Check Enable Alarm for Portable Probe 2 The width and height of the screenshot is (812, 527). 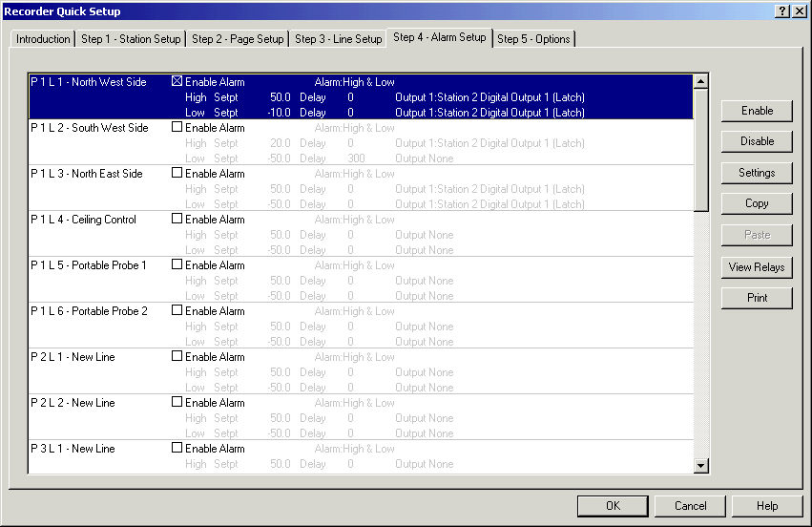[177, 310]
